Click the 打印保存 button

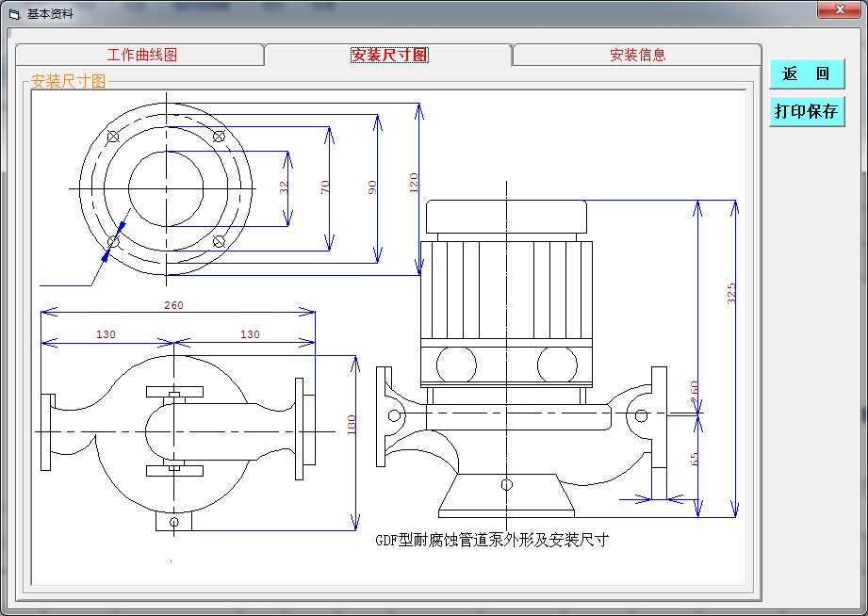(x=807, y=111)
